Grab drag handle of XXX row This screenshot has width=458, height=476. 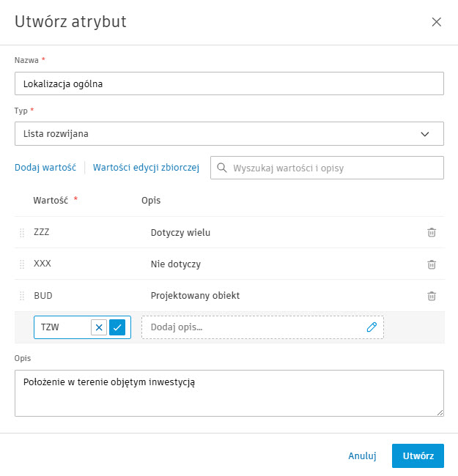(22, 264)
